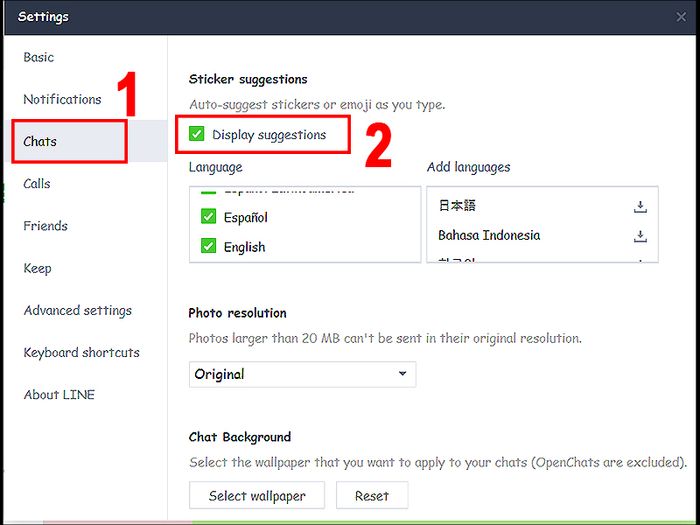Go to Notifications settings
Screen dimensions: 700x525
[x=62, y=100]
